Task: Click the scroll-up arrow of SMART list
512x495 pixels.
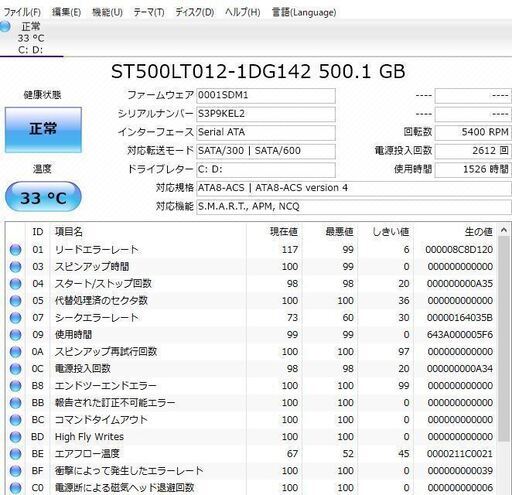Action: tap(504, 230)
